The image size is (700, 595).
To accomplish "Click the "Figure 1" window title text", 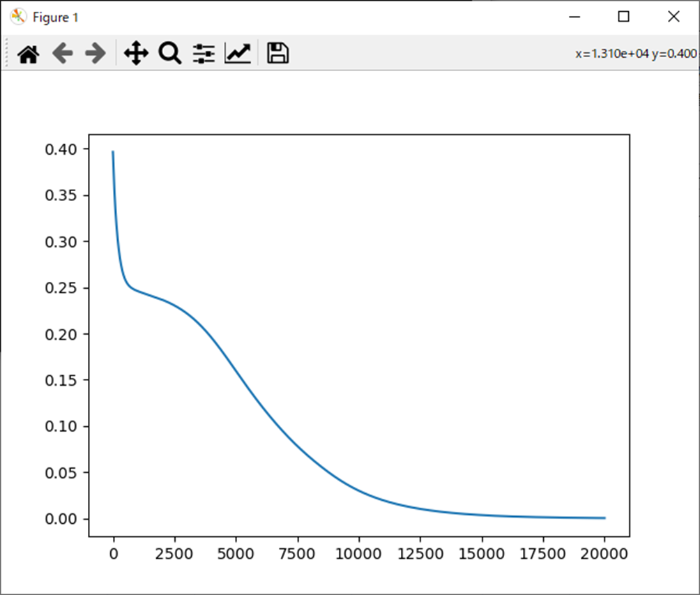I will pos(55,17).
